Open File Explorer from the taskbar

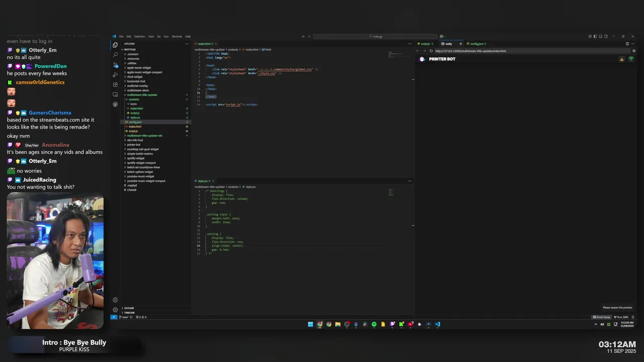click(338, 324)
